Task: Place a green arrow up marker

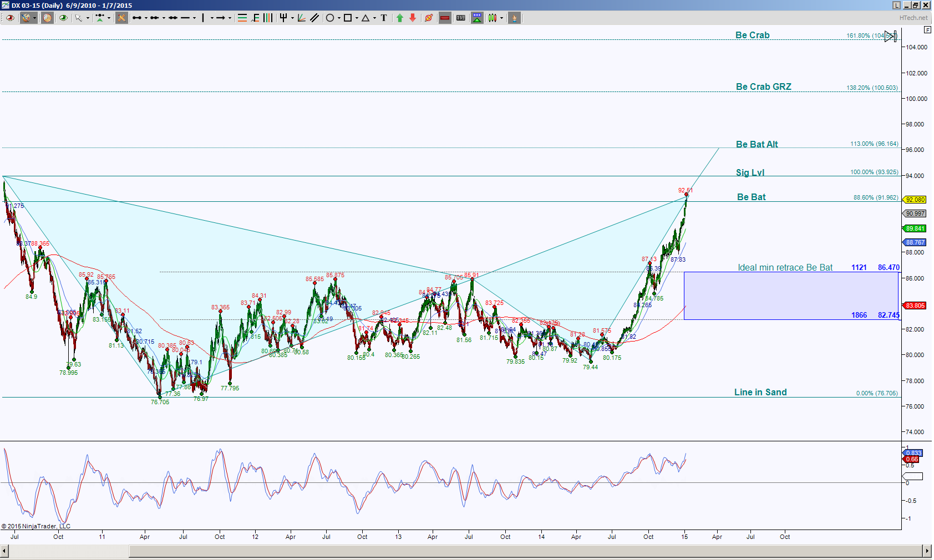Action: (x=399, y=18)
